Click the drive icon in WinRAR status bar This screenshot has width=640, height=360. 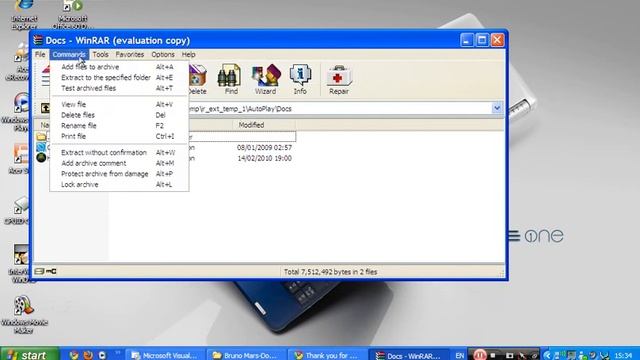tap(39, 271)
